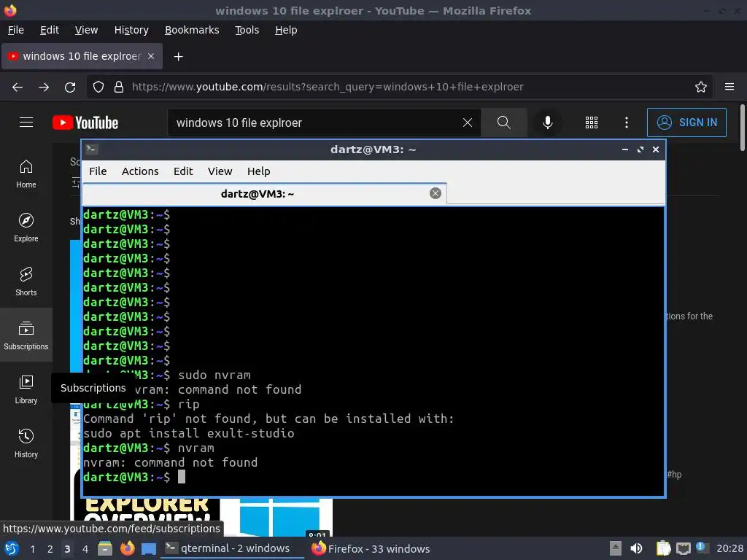Open removable media eject tray icon
The height and width of the screenshot is (560, 747).
point(616,548)
